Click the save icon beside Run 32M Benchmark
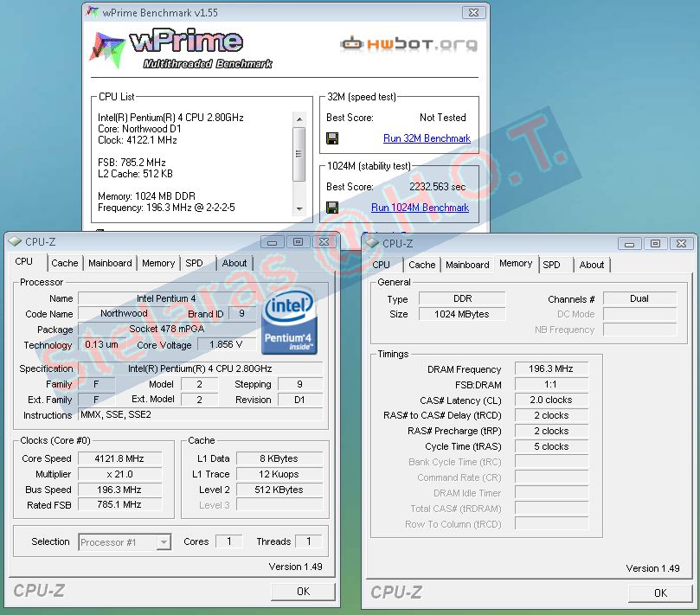The image size is (700, 615). [332, 138]
